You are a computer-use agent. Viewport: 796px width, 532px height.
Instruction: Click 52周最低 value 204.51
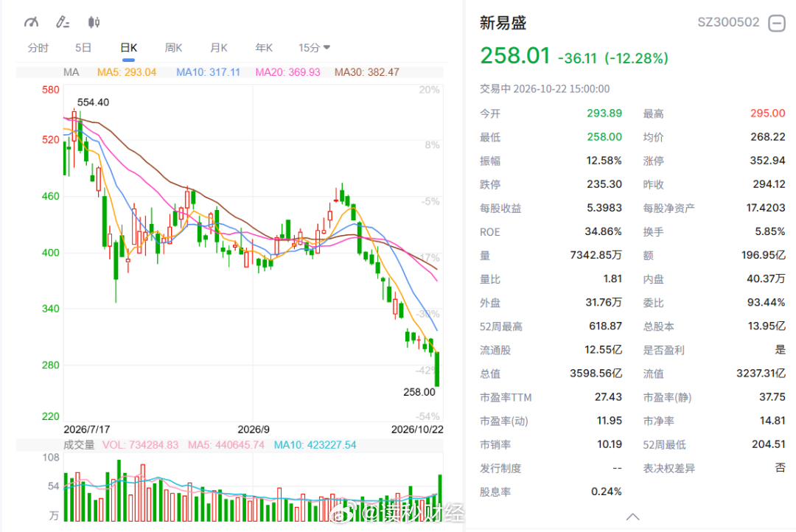[768, 445]
